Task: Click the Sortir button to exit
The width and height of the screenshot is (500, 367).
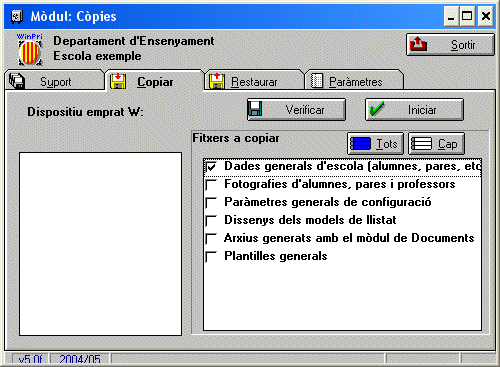Action: tap(450, 44)
